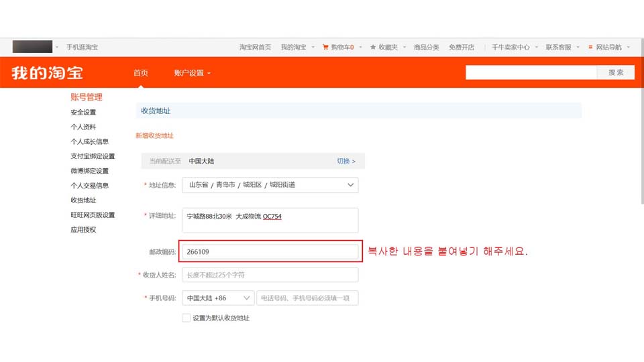Screen dimensions: 644x362
Task: Open 个人交易信息 in sidebar
Action: 89,186
